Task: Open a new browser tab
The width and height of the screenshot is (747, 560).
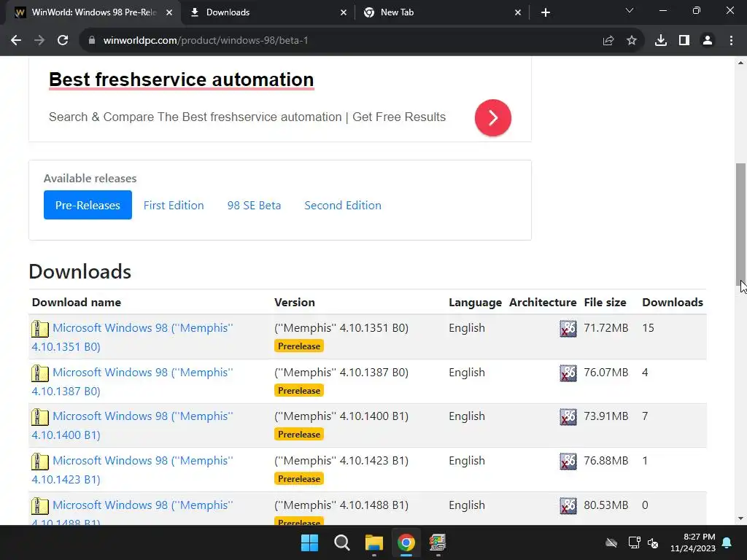Action: (x=546, y=12)
